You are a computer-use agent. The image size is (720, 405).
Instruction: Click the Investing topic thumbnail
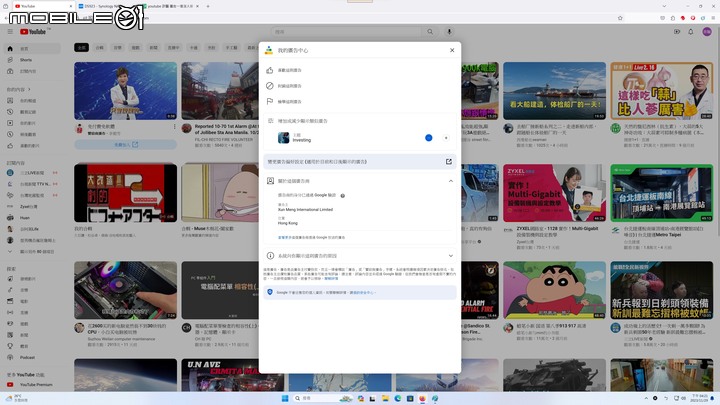[x=284, y=138]
